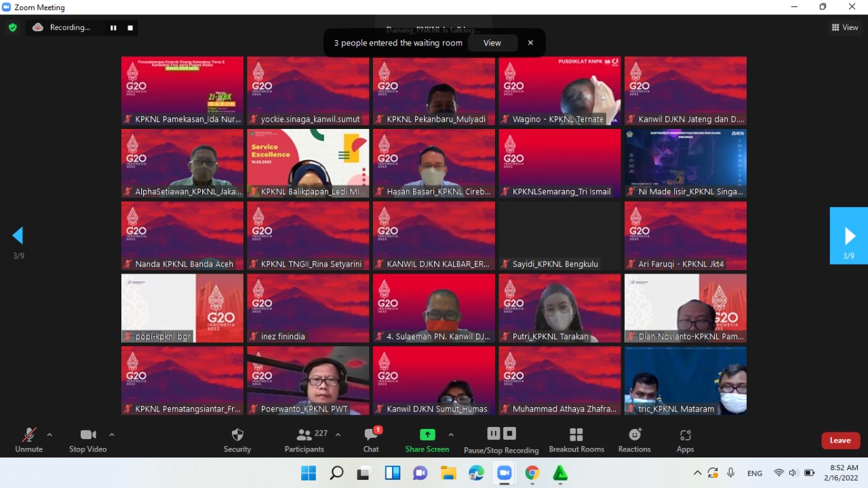Click the green Share Screen icon

click(x=427, y=434)
